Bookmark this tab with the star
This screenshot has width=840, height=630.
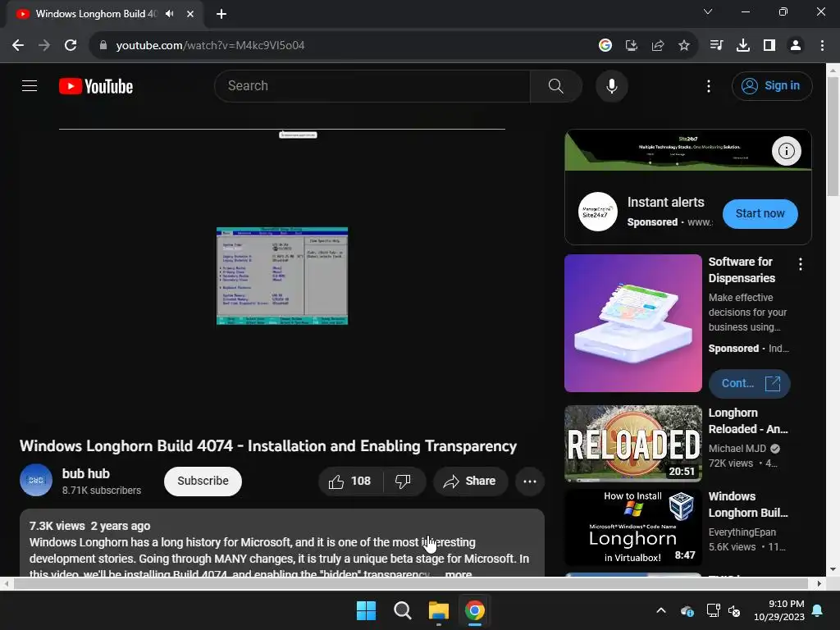pos(683,46)
